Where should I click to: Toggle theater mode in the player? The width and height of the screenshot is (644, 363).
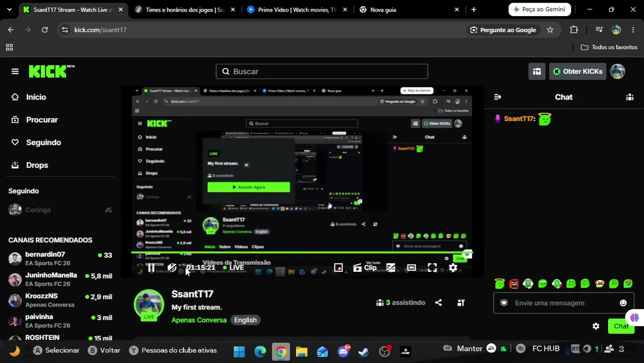411,268
